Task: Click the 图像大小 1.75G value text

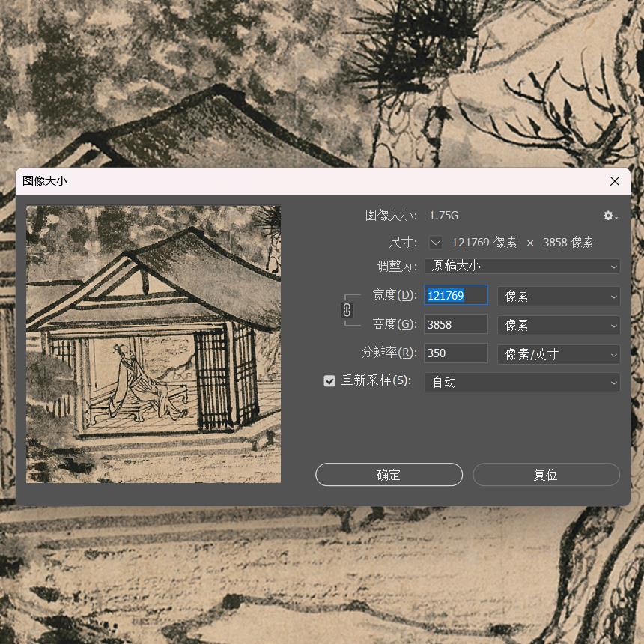Action: point(443,216)
